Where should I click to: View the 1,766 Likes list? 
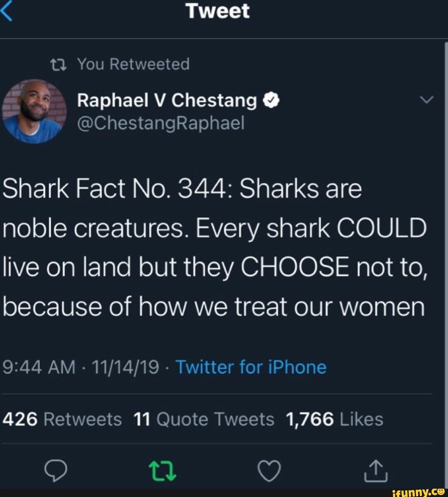point(334,419)
